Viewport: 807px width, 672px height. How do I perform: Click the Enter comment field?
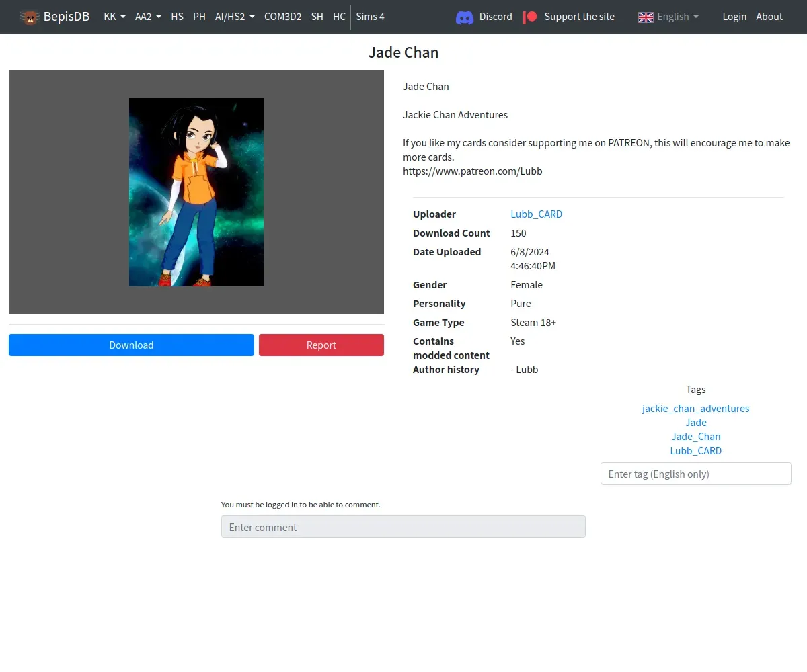[403, 526]
